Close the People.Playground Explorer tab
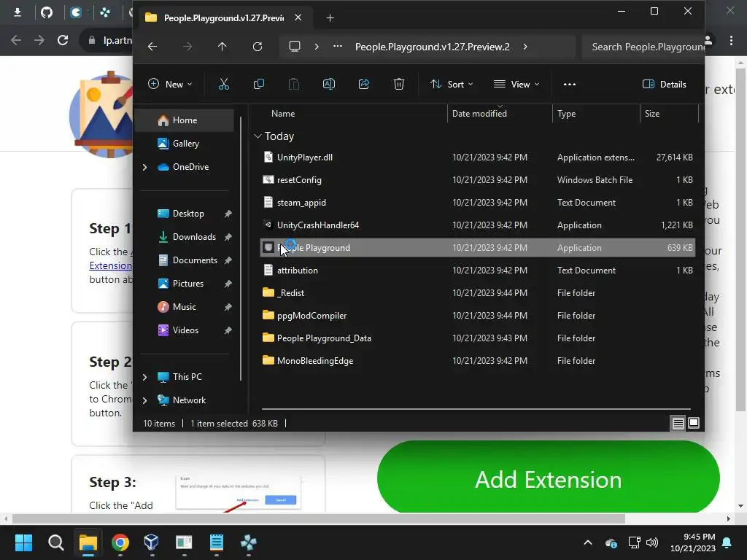This screenshot has height=560, width=747. coord(298,17)
